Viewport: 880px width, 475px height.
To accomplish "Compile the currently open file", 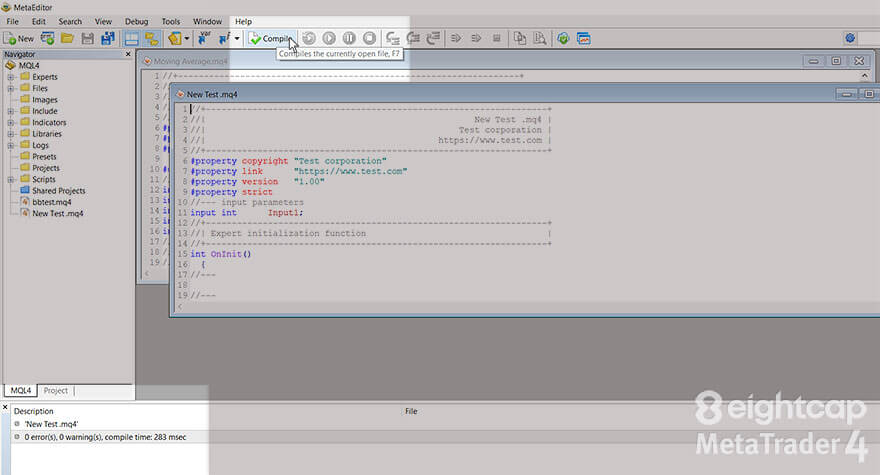I will click(x=272, y=39).
